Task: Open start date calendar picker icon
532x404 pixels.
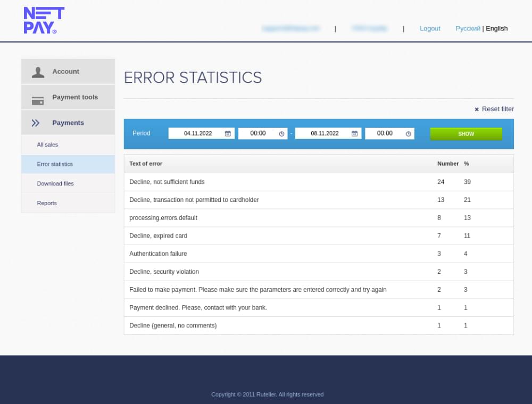Action: pos(228,133)
